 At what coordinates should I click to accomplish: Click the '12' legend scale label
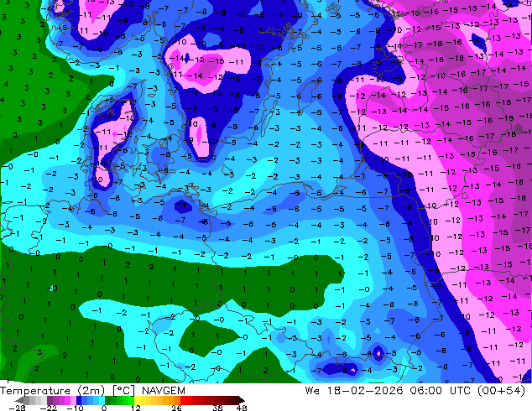(136, 408)
